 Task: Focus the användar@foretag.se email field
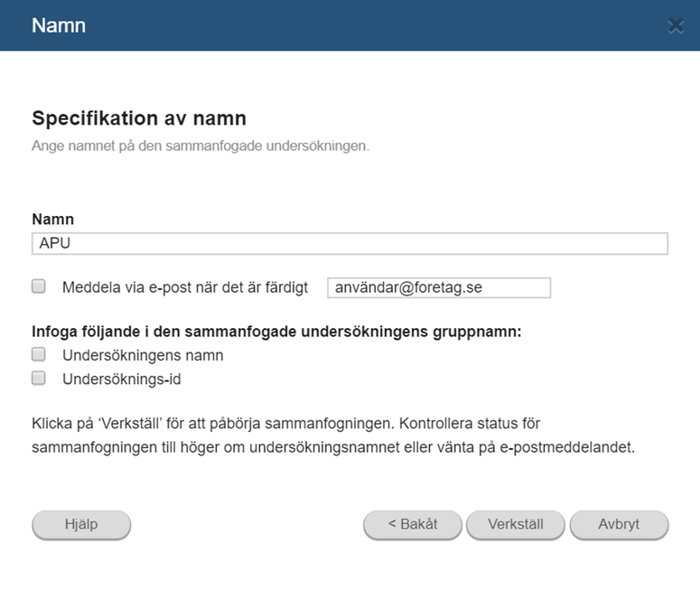tap(439, 287)
